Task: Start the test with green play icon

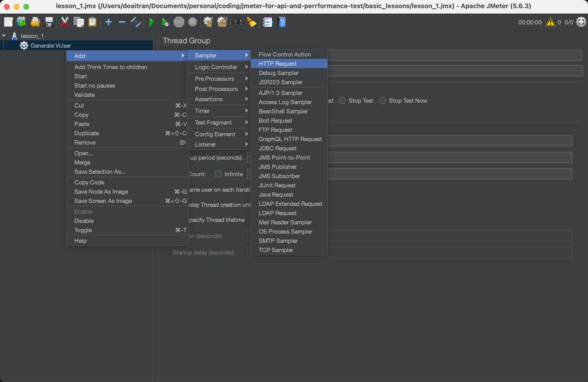Action: [152, 22]
